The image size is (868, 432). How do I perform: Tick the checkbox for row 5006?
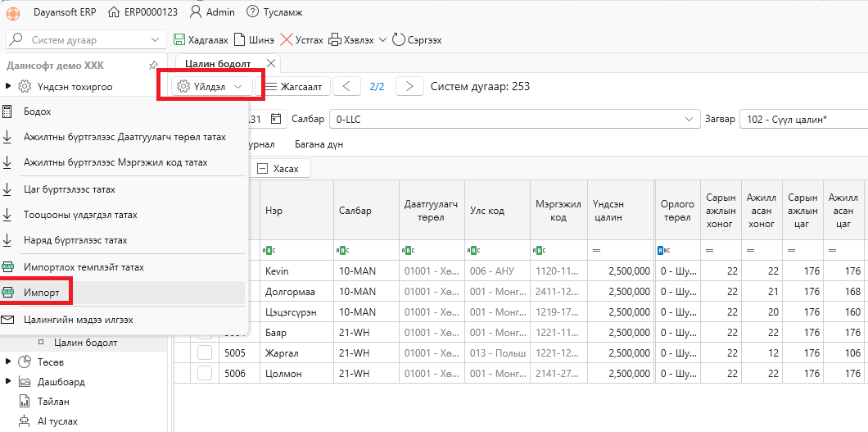[205, 373]
